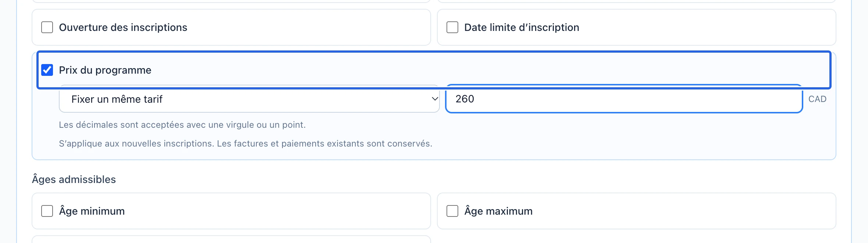Focus the price field containing 260

(x=624, y=99)
